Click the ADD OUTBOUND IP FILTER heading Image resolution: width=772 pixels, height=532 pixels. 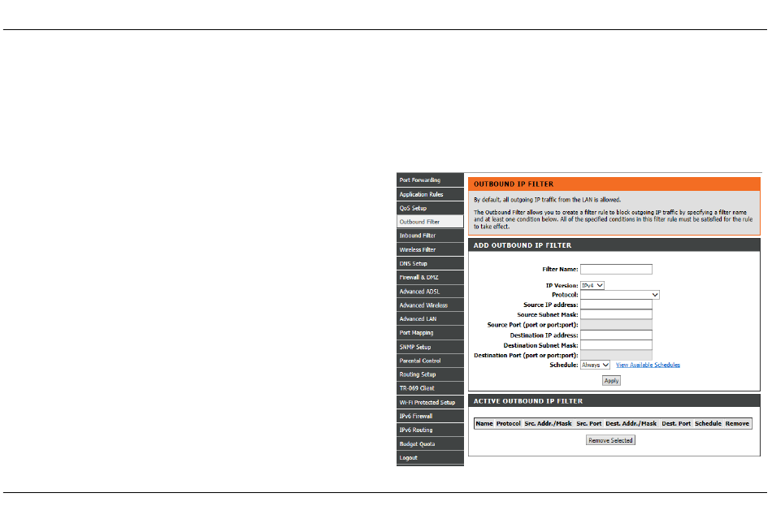tap(523, 245)
